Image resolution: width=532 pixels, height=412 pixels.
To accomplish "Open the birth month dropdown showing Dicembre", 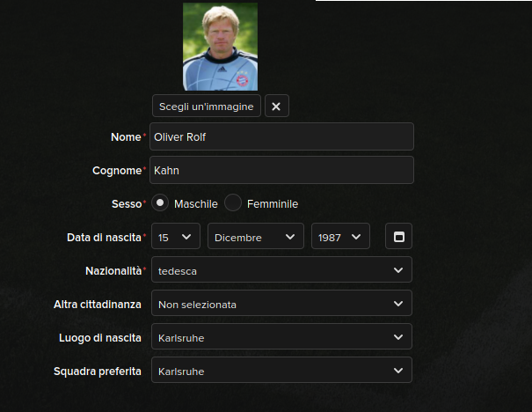I will pos(256,237).
